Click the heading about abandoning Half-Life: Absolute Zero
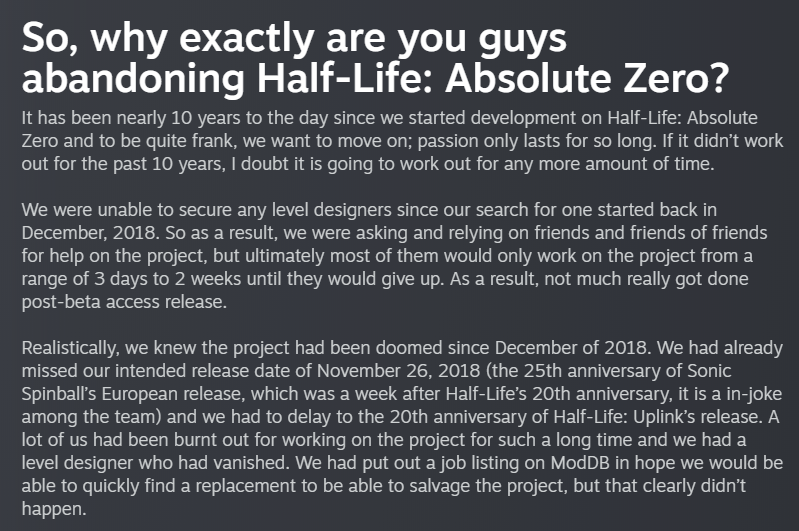The height and width of the screenshot is (531, 799). tap(376, 58)
